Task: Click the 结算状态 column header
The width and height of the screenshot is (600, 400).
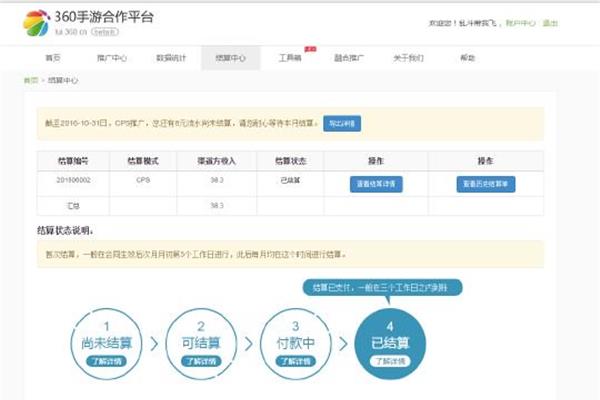Action: click(290, 161)
